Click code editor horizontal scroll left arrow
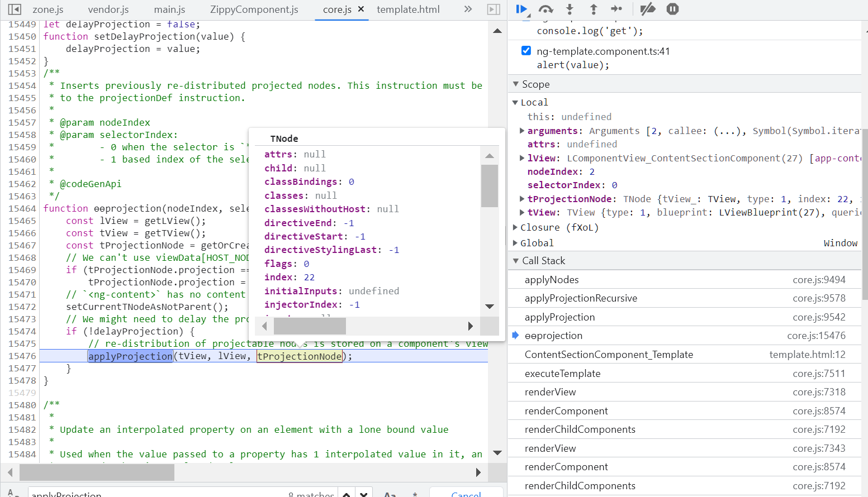 [x=10, y=472]
